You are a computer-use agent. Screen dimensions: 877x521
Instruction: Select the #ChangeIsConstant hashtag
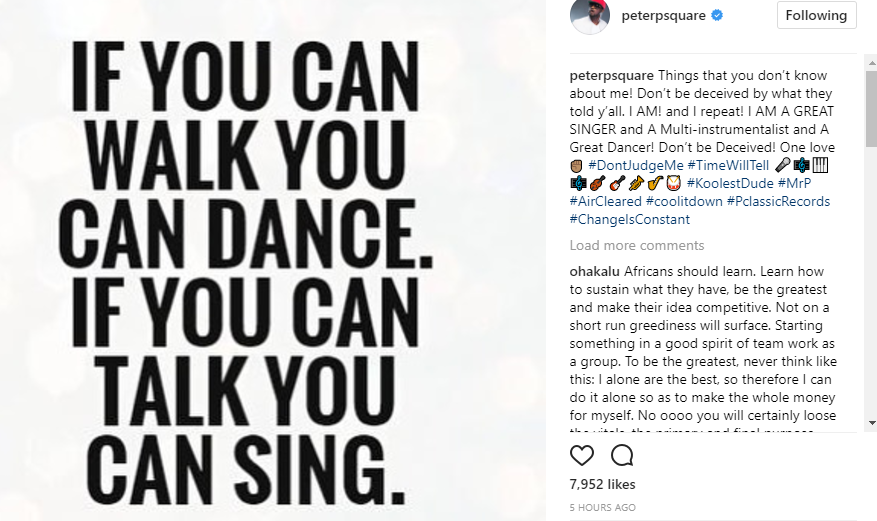(x=629, y=219)
